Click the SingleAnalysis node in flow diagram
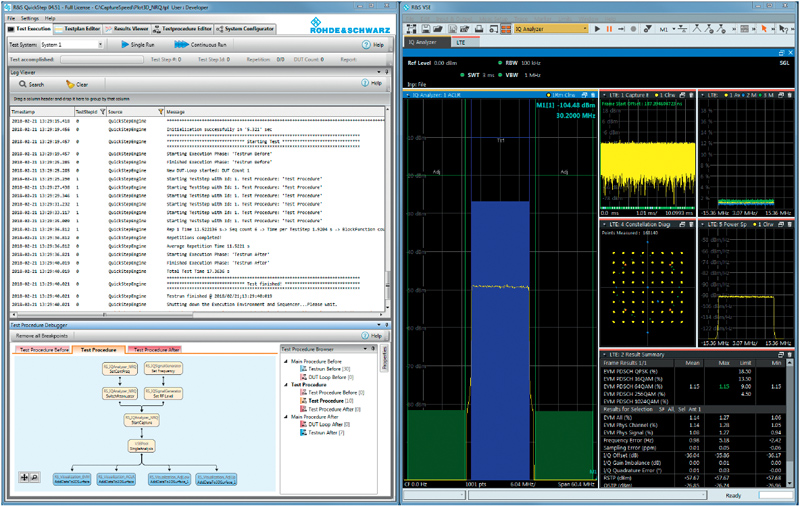Viewport: 800px width, 506px height. tap(141, 446)
